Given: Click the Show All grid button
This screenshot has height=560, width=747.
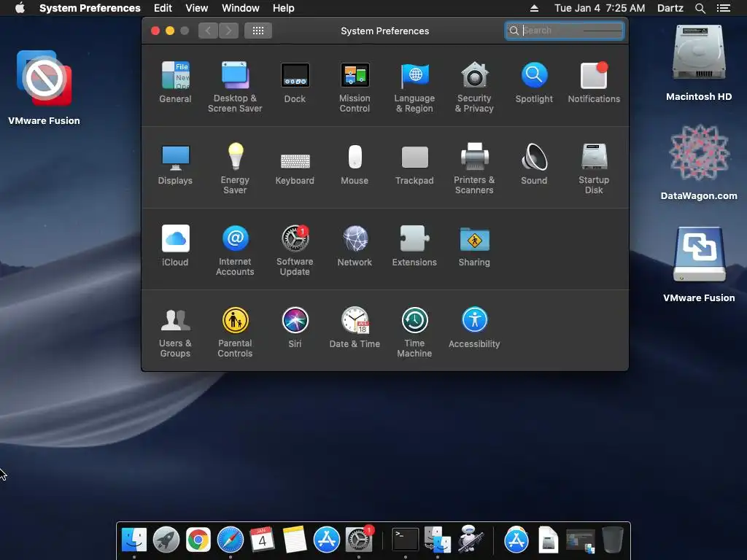Looking at the screenshot, I should click(x=258, y=31).
